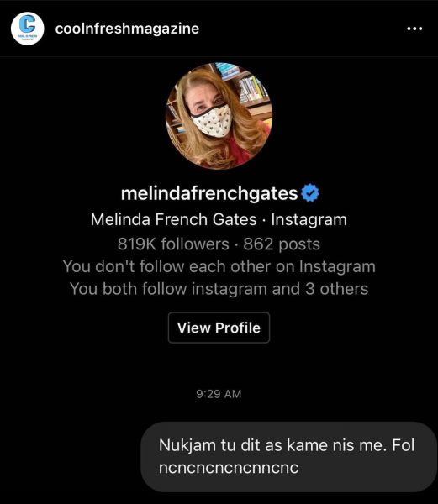
Task: Tap the 'ncncncncncnncnc' line of the message
Action: 229,468
